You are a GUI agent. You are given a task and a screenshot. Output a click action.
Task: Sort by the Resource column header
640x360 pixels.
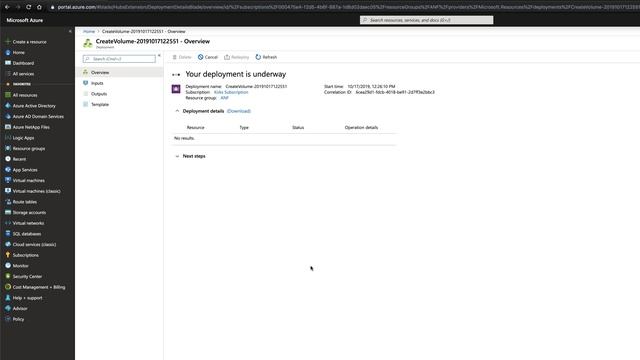pos(196,127)
